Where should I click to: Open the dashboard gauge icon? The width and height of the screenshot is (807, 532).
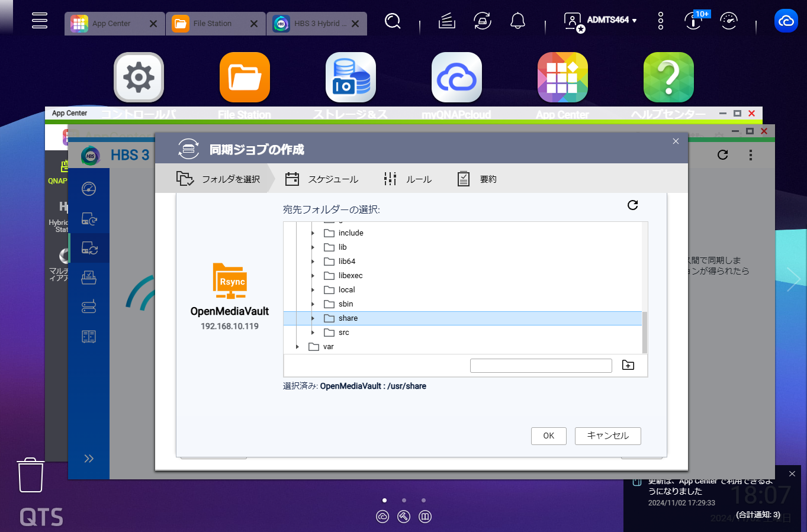(729, 21)
